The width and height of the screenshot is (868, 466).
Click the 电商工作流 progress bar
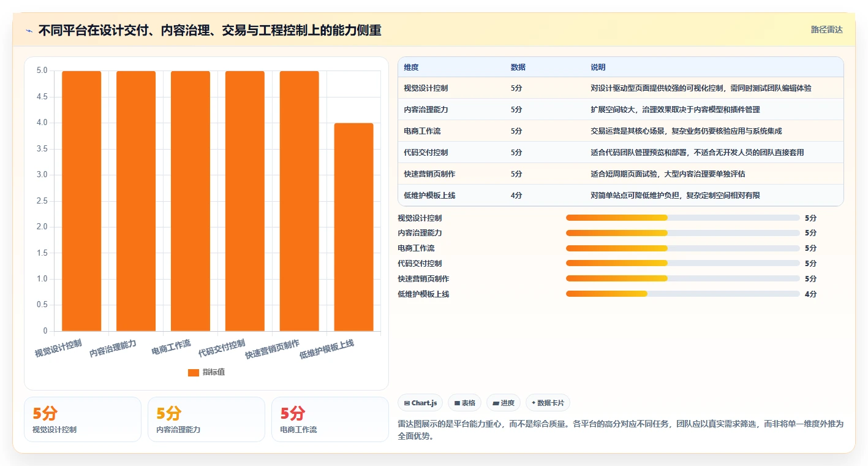tap(683, 248)
